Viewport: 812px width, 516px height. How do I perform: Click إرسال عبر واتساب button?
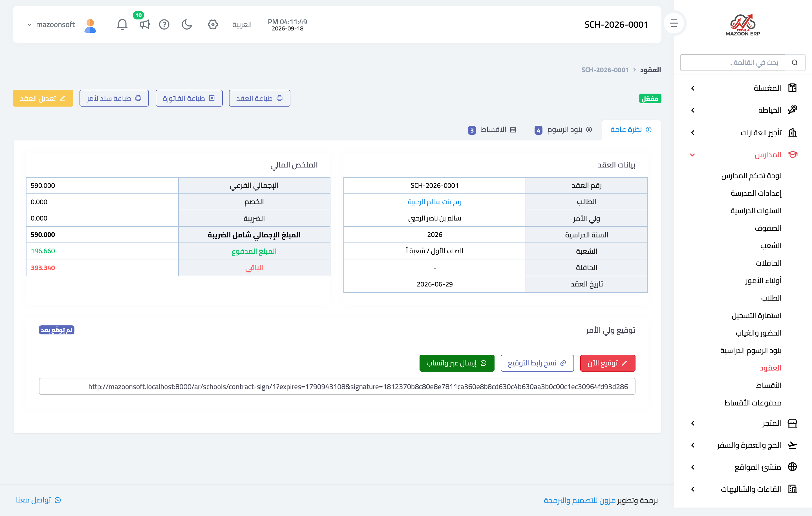(456, 363)
